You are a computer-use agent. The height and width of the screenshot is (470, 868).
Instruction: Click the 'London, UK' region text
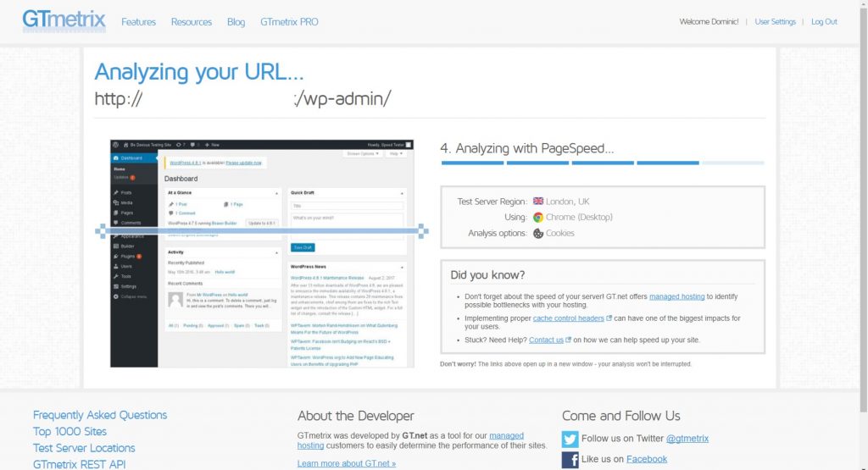[x=567, y=202]
